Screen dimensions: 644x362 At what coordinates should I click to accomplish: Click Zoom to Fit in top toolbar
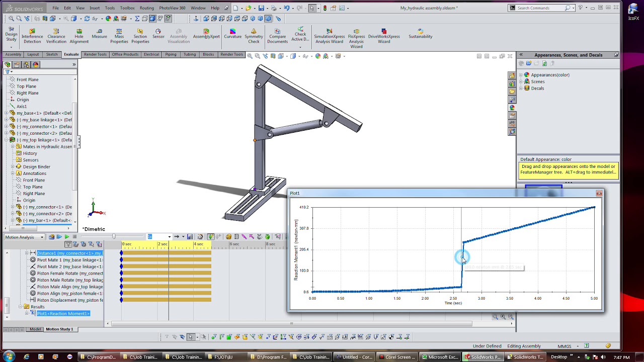[x=11, y=19]
